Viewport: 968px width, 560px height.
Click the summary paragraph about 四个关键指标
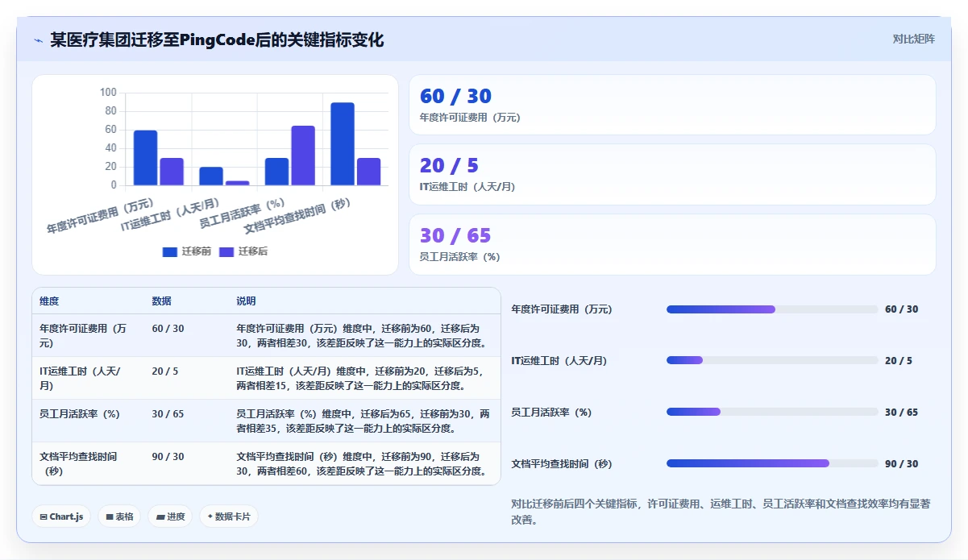pos(721,512)
